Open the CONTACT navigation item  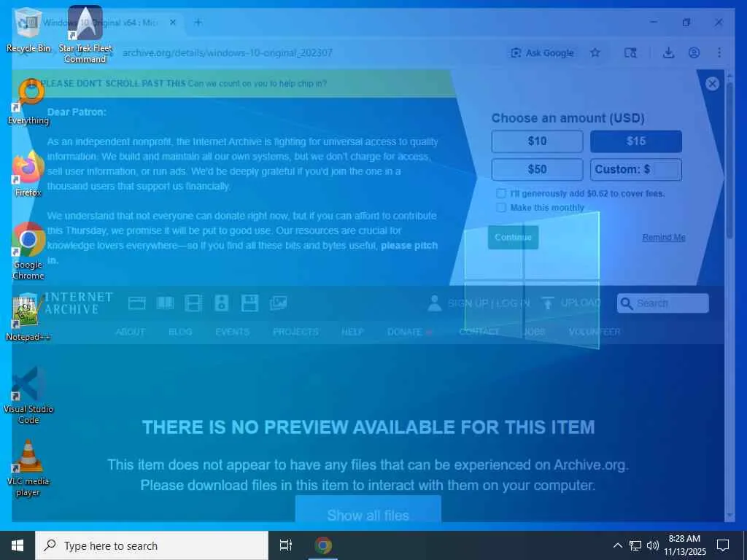tap(479, 332)
